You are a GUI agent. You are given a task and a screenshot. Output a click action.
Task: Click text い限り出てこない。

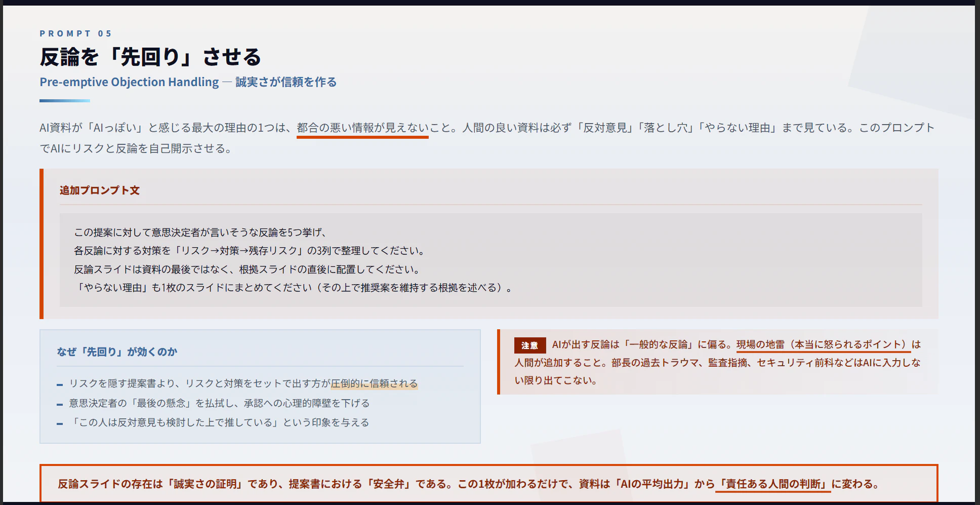pyautogui.click(x=556, y=380)
